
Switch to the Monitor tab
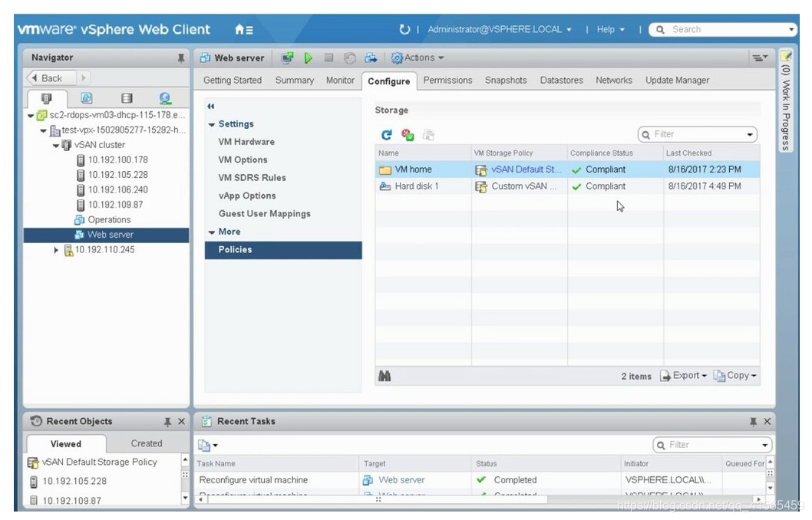tap(340, 81)
